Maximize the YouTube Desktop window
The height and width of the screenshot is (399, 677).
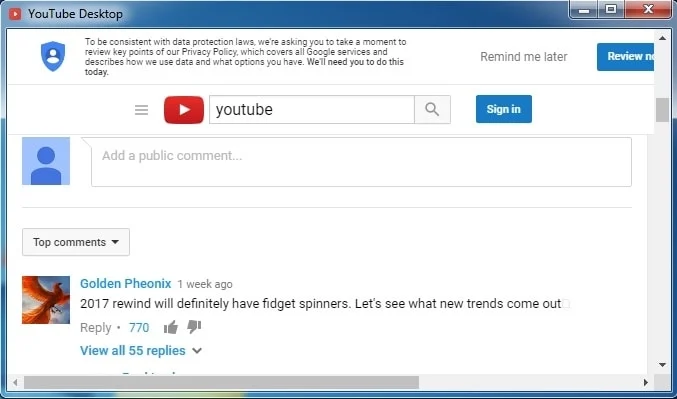point(611,10)
